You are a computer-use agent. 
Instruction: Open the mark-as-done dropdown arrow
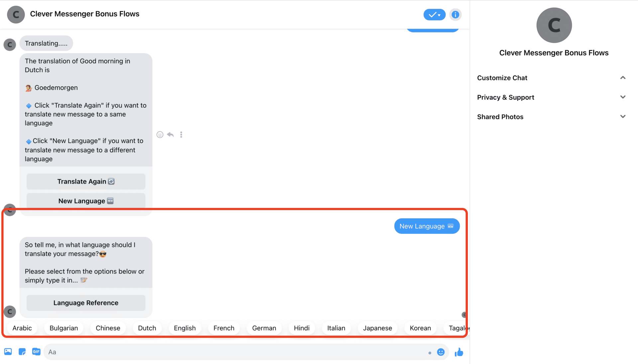(439, 15)
